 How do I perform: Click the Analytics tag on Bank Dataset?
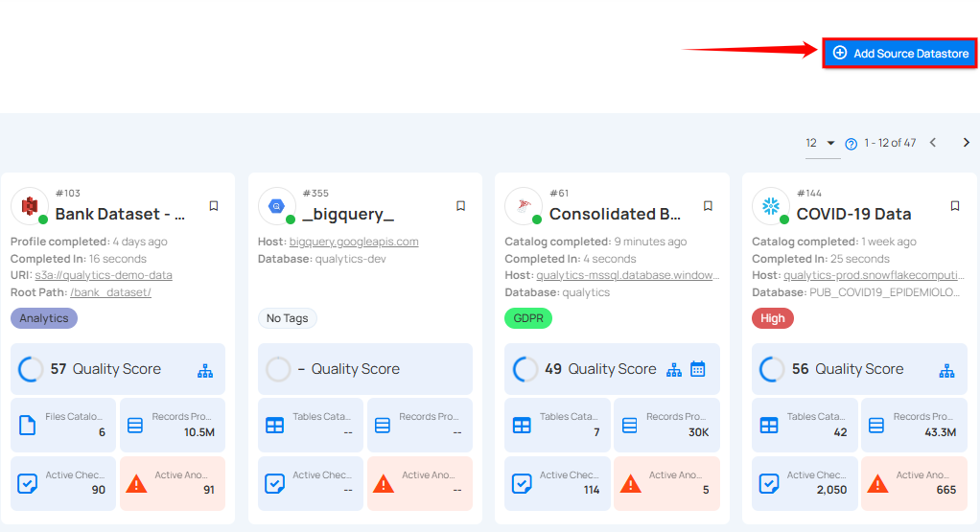(44, 318)
